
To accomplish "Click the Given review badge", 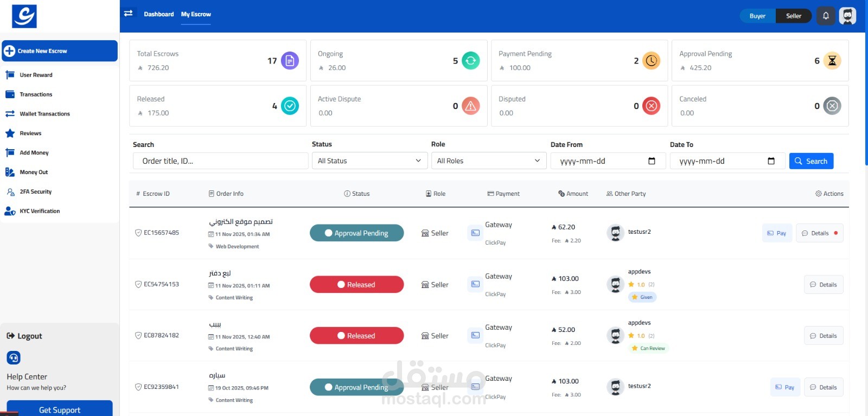I will [642, 297].
